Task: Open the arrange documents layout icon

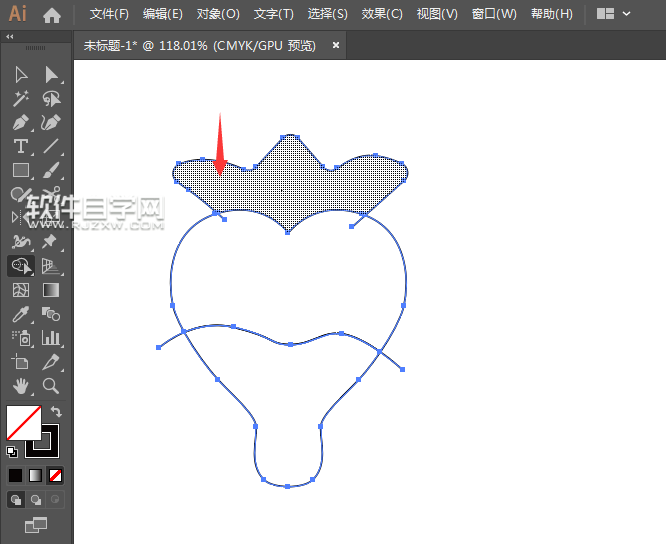Action: [x=605, y=14]
